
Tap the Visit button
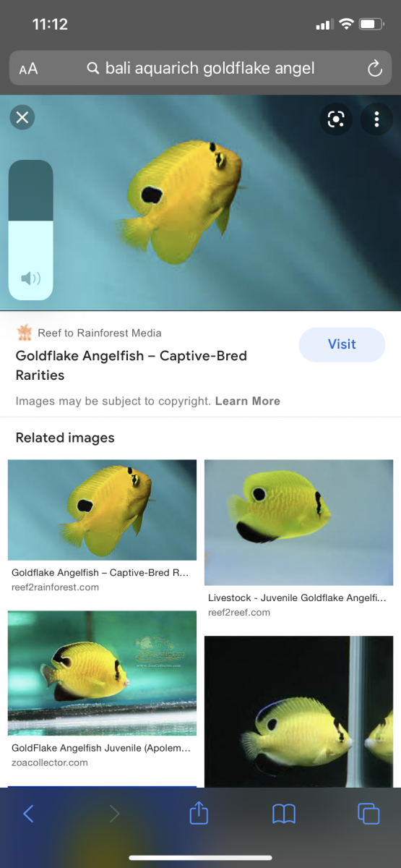click(342, 344)
